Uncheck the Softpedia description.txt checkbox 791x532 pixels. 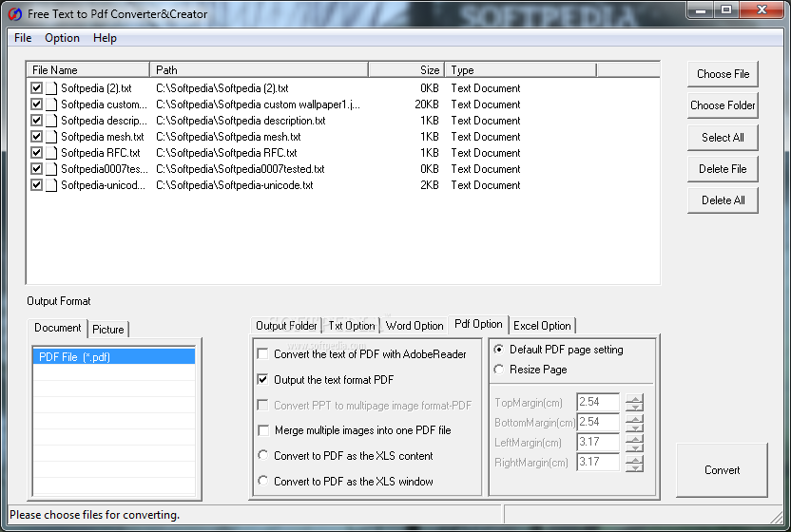[36, 120]
